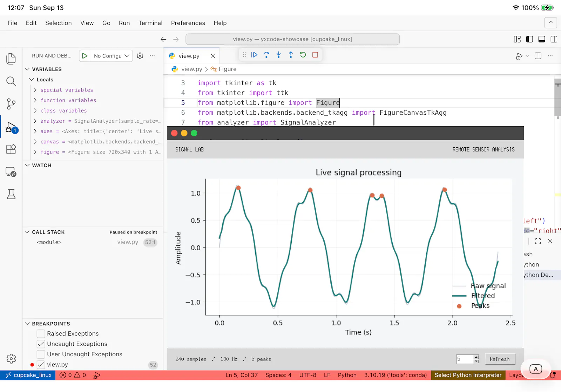Toggle the bottom panel layout icon
561x392 pixels.
tap(542, 39)
